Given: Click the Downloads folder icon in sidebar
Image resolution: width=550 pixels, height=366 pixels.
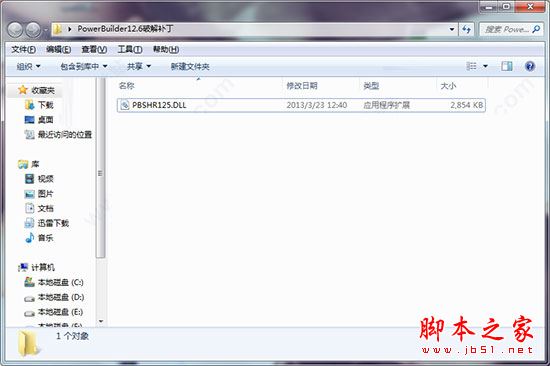Looking at the screenshot, I should pos(29,105).
